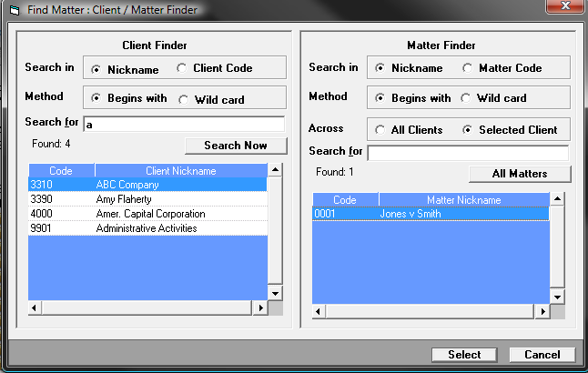
Task: Click the matter Search for text field
Action: [x=468, y=153]
